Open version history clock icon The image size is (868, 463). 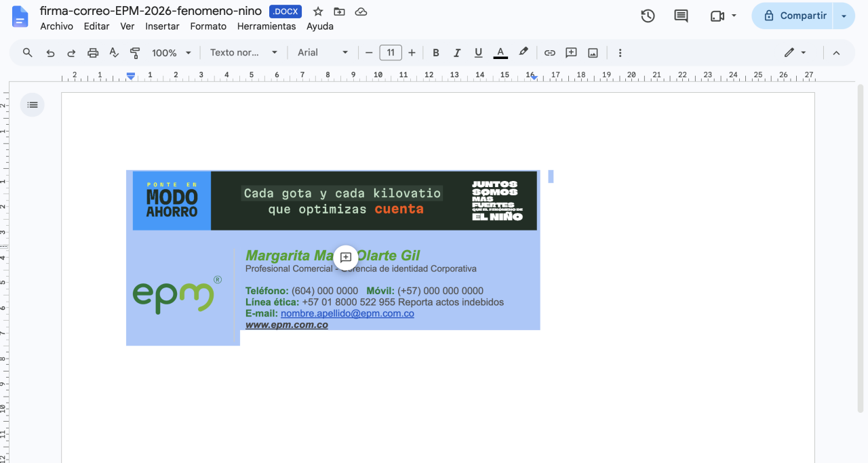point(648,16)
